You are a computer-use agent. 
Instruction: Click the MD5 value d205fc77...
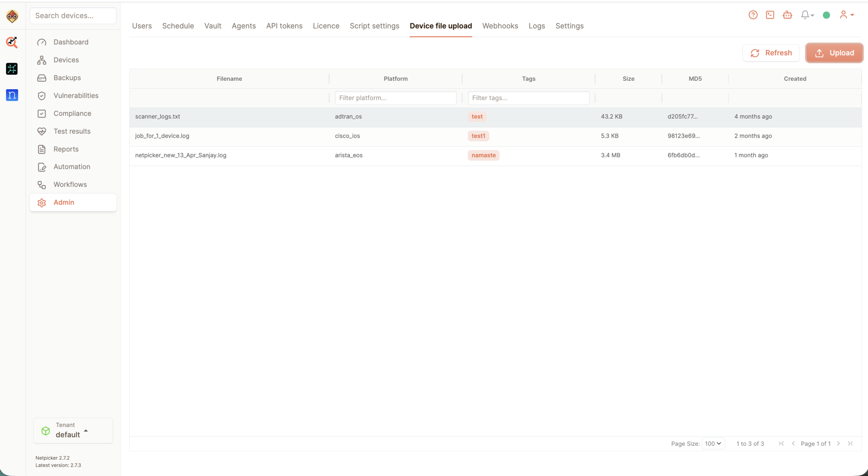coord(683,117)
